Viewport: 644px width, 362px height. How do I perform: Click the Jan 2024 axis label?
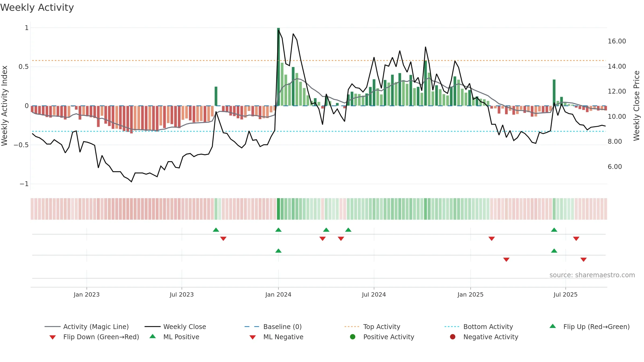[278, 294]
